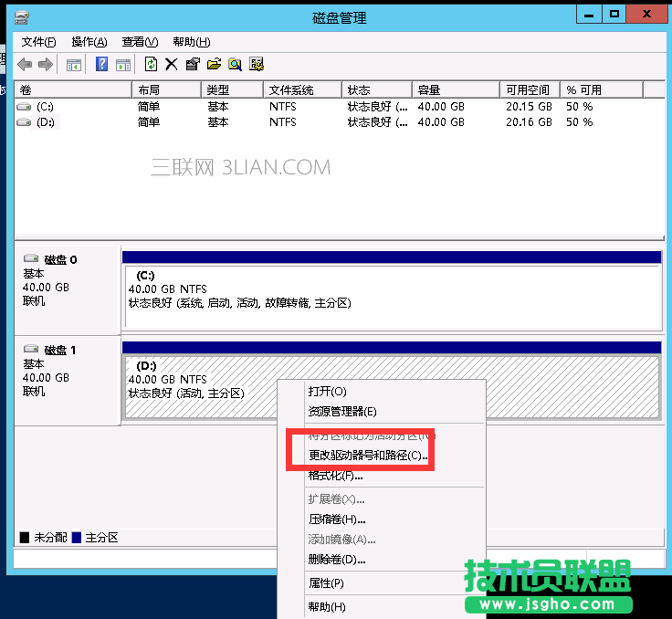
Task: Open the 文件(F) menu
Action: tap(38, 42)
